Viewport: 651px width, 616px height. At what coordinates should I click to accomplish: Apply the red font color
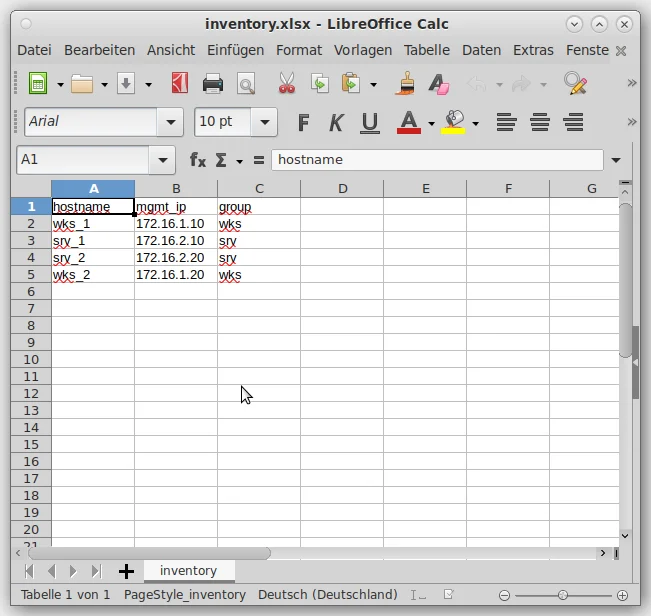pos(409,122)
